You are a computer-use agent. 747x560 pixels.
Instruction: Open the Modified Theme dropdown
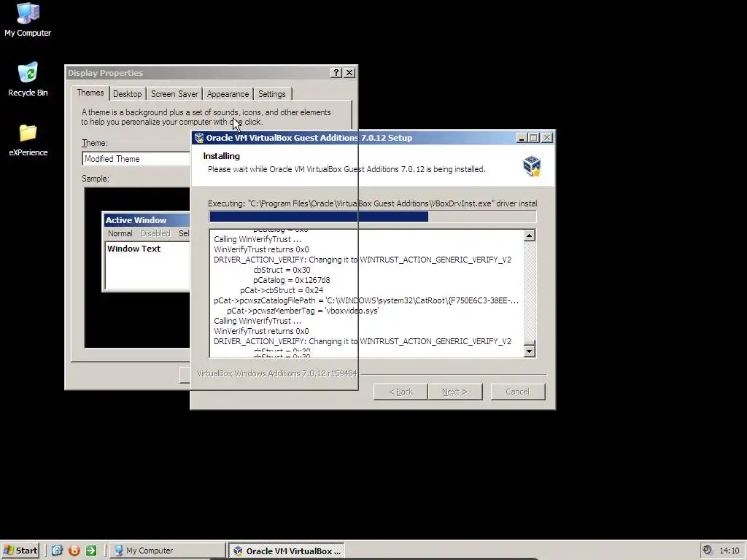(x=136, y=158)
